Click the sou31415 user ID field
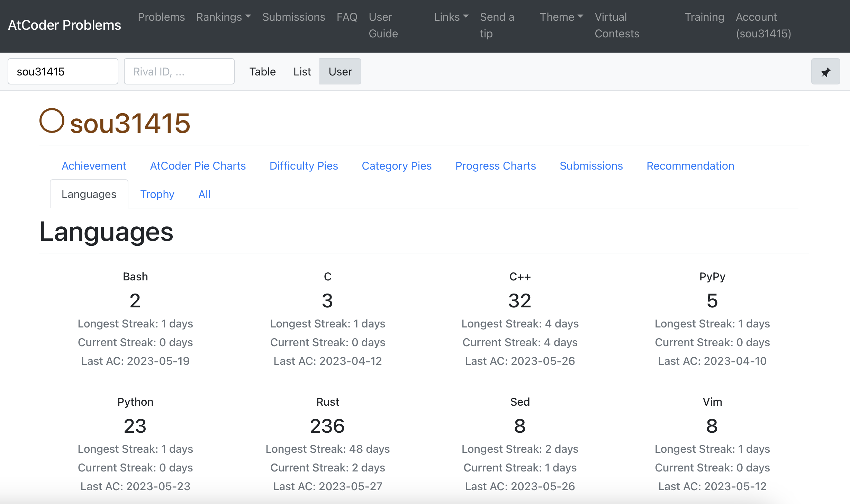 tap(63, 72)
